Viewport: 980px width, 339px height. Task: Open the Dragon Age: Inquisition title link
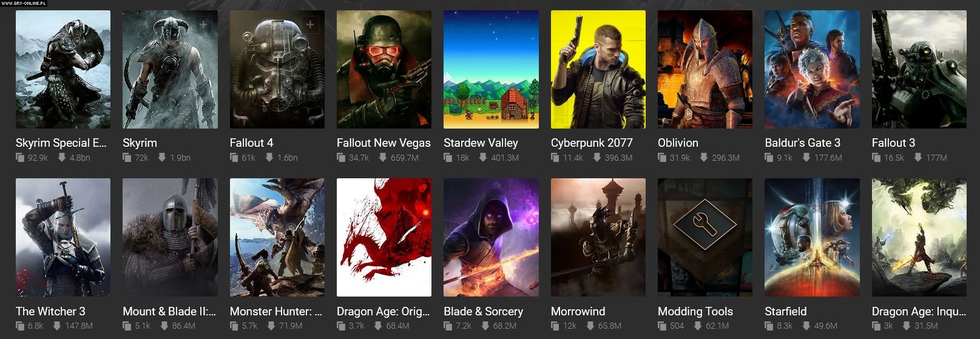[x=919, y=312]
